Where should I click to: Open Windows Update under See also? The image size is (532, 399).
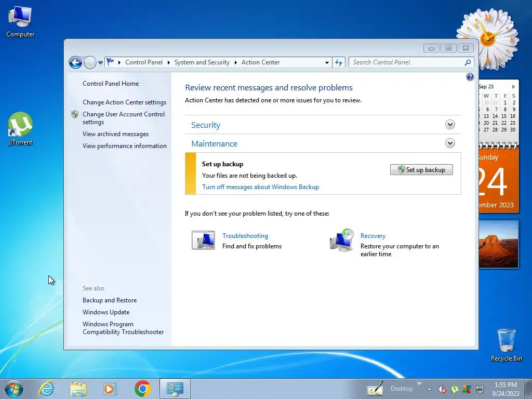tap(106, 312)
